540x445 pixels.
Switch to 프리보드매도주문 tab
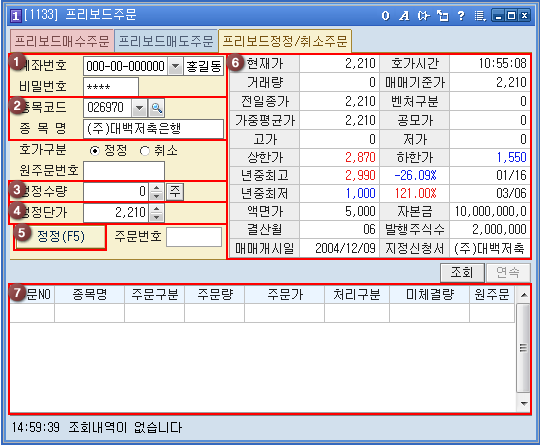[166, 41]
